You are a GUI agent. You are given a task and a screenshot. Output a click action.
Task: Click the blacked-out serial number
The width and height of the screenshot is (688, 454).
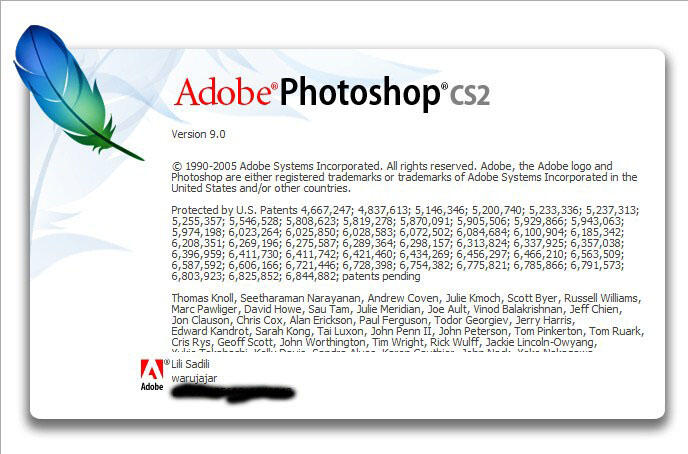233,393
